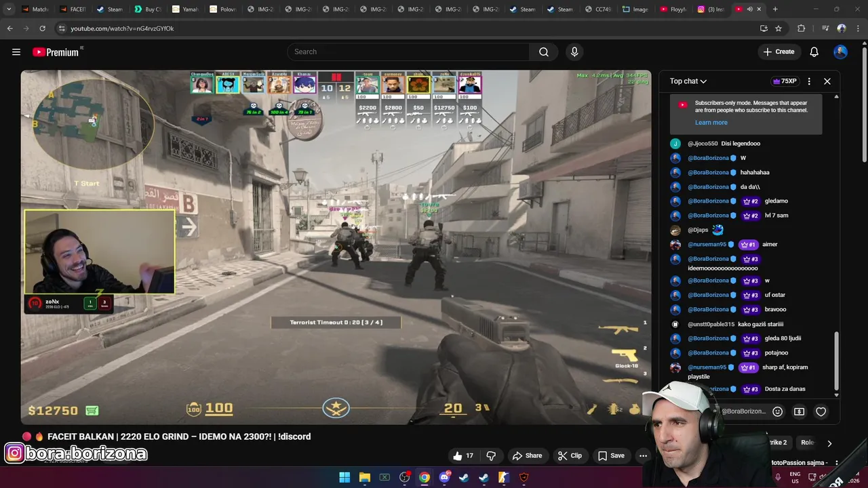The height and width of the screenshot is (488, 868).
Task: Select the 'sharp af, kopiram' chat message
Action: [785, 367]
